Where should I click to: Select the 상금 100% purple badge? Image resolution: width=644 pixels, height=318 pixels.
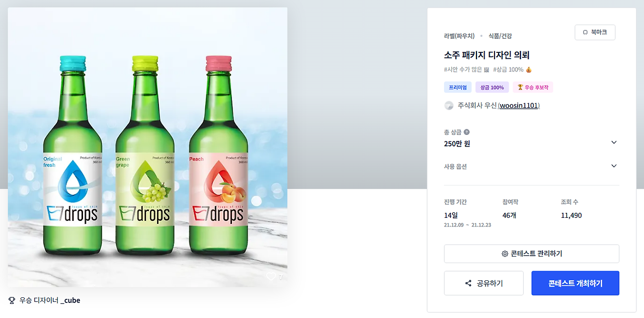pos(492,88)
